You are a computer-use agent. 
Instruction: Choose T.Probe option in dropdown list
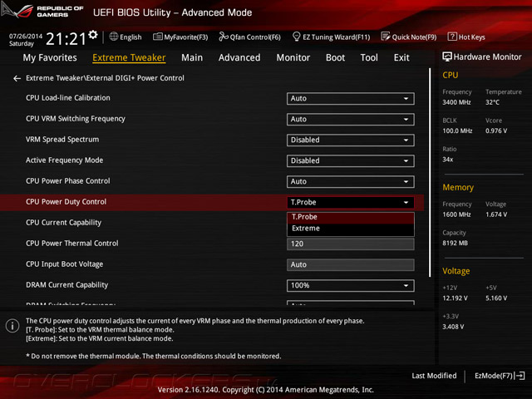point(351,217)
